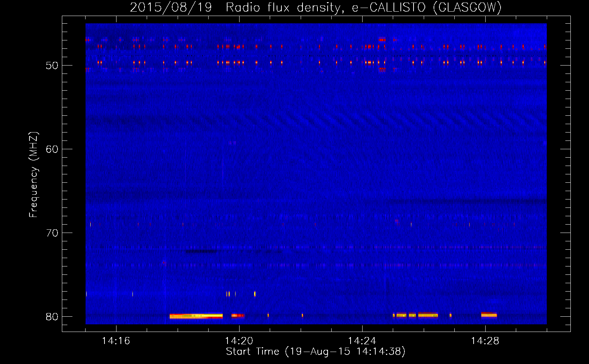Click the Start Time axis label
This screenshot has width=589, height=364.
pyautogui.click(x=316, y=352)
